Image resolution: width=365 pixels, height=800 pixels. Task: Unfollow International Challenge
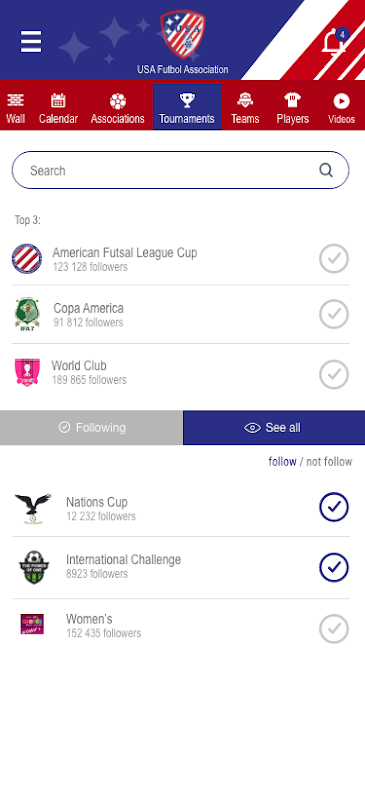[334, 567]
